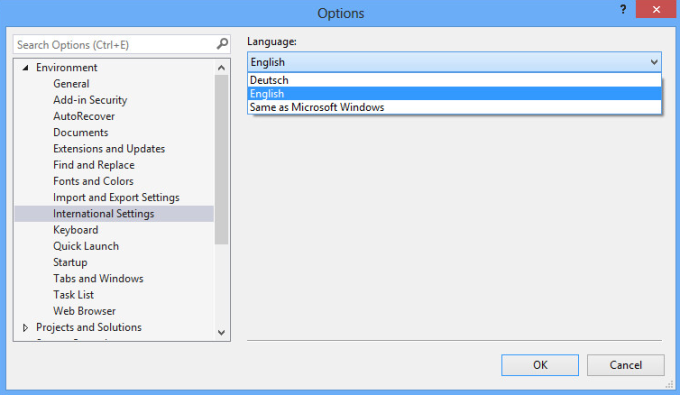
Task: Click the tree scrollbar thumb
Action: click(221, 160)
